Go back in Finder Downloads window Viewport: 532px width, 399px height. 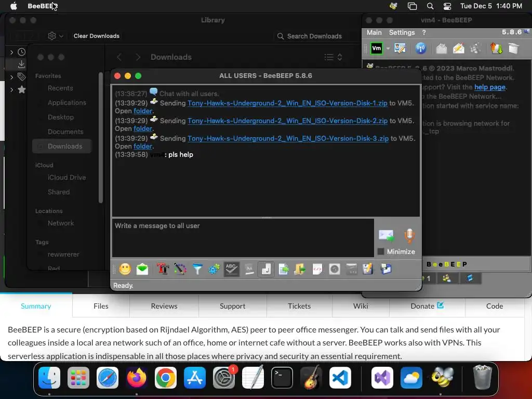(x=119, y=57)
